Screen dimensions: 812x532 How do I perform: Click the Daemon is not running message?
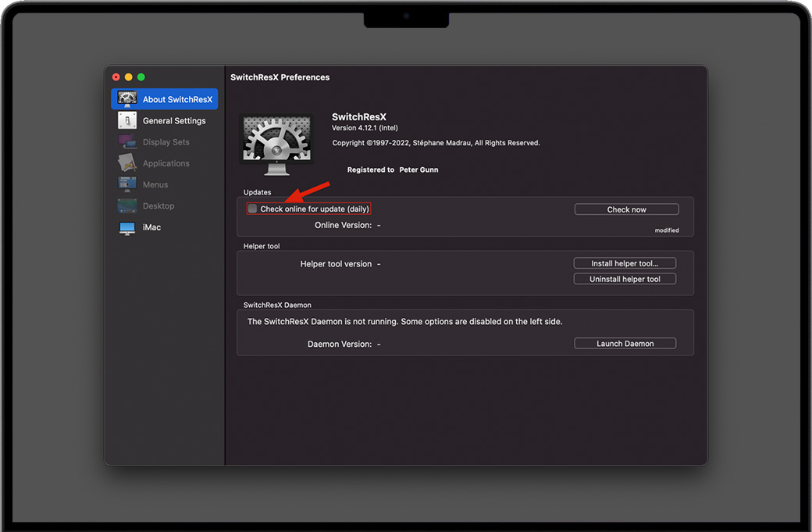[404, 322]
